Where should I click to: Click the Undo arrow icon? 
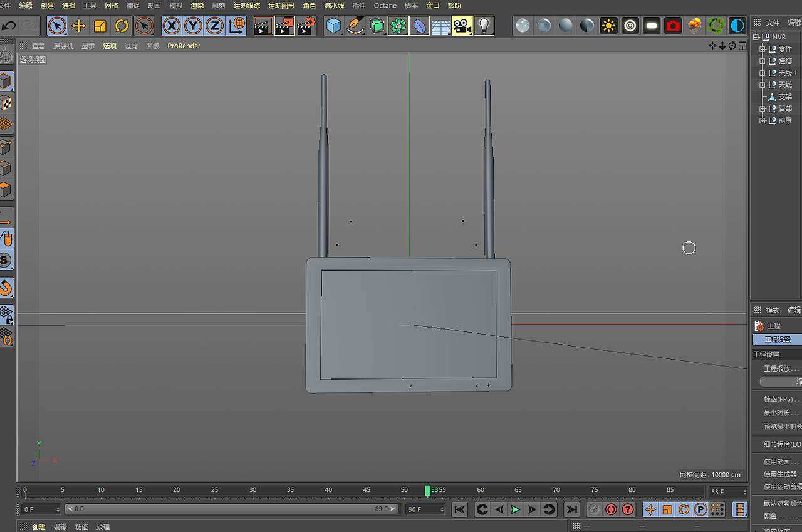pos(9,26)
